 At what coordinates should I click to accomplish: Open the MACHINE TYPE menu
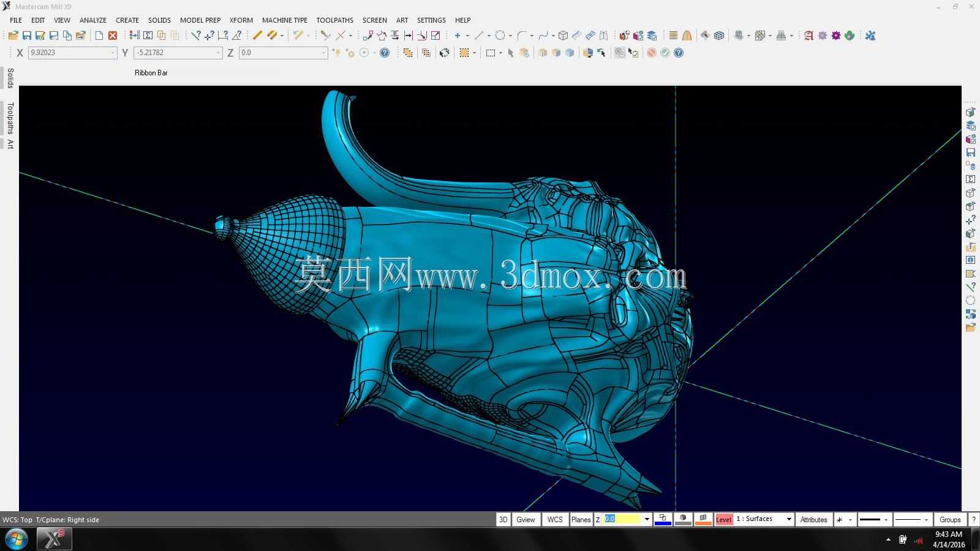pos(285,20)
